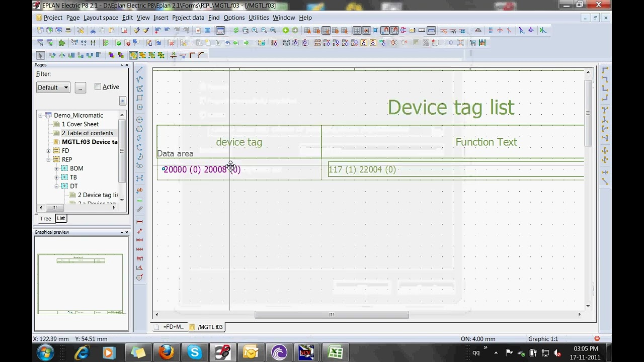This screenshot has height=362, width=644.
Task: Select the angle dimension tool
Action: pyautogui.click(x=140, y=267)
